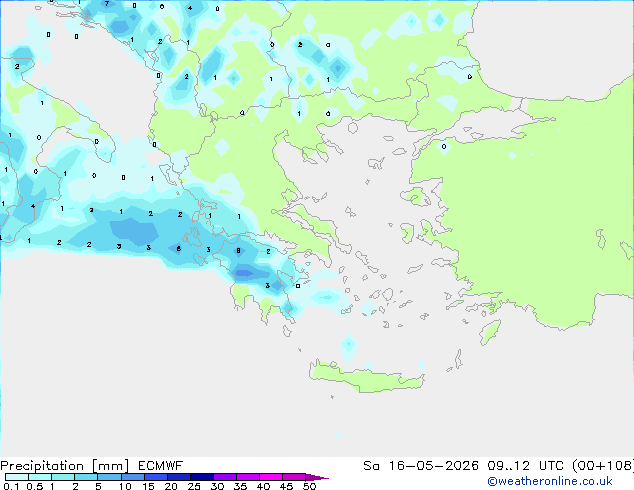The height and width of the screenshot is (490, 634).
Task: Click the weatheronline.co.uk copyright link
Action: [x=550, y=481]
